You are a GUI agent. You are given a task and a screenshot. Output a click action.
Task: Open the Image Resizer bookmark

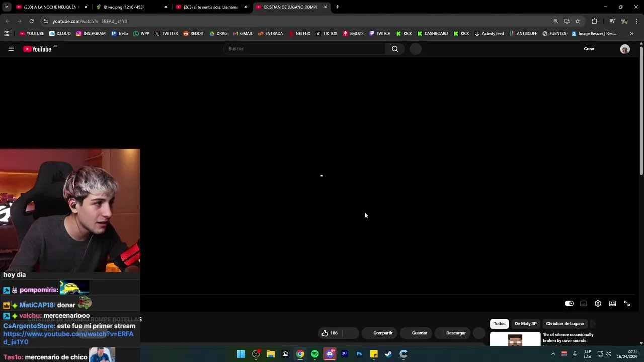point(594,34)
